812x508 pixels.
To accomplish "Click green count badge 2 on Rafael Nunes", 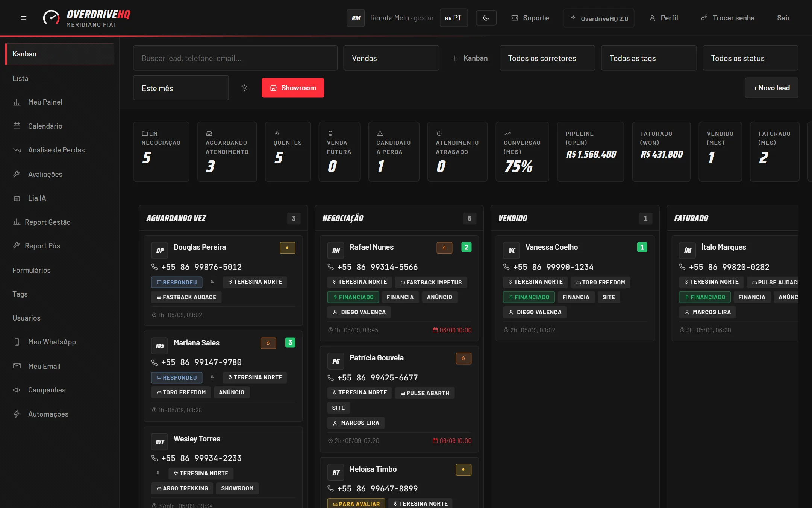I will 467,247.
